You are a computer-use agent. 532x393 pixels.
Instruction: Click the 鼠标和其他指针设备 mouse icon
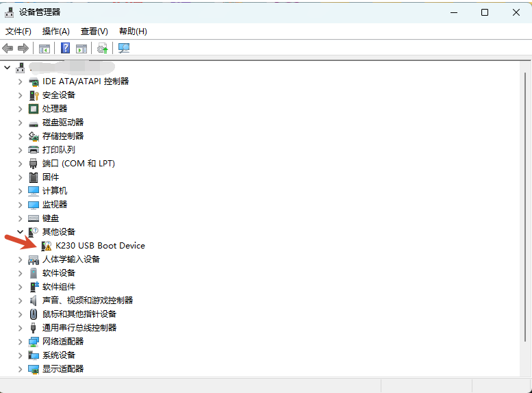point(34,314)
